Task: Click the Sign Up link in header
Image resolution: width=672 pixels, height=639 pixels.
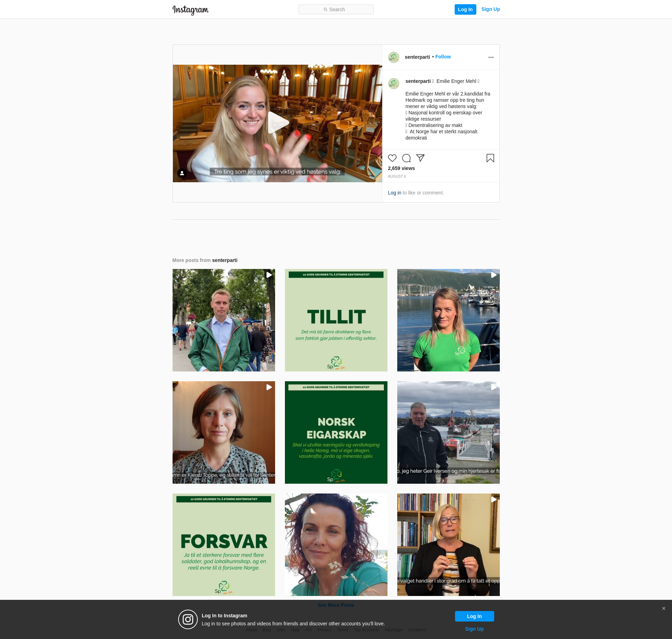Action: pyautogui.click(x=490, y=9)
